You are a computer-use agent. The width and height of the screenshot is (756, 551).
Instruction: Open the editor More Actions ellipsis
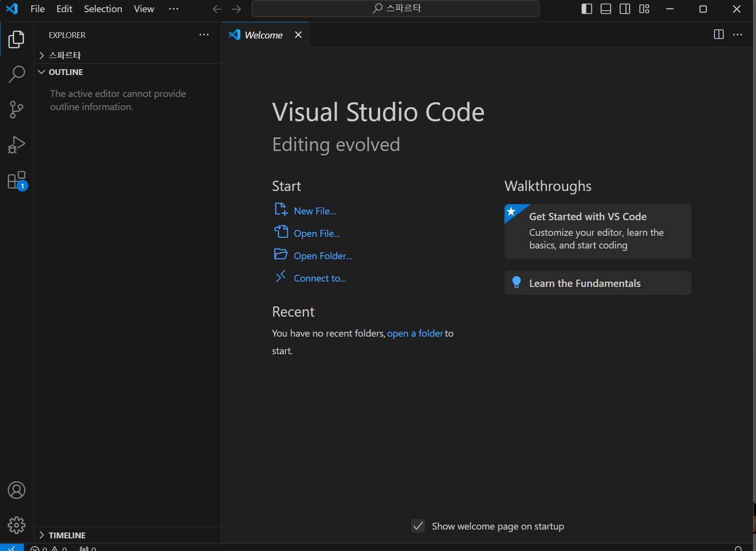pyautogui.click(x=737, y=35)
